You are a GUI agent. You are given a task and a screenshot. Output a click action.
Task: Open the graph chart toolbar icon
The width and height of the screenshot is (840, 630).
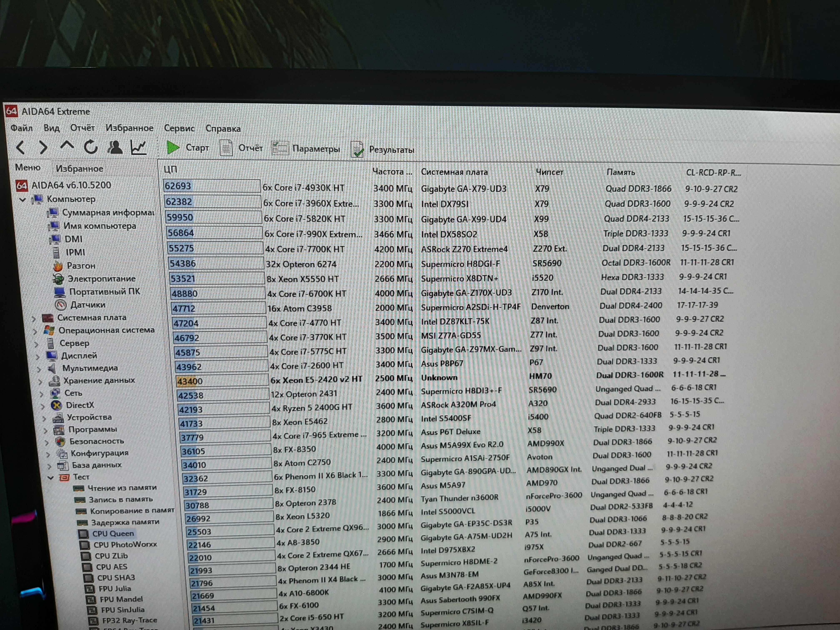[x=139, y=147]
